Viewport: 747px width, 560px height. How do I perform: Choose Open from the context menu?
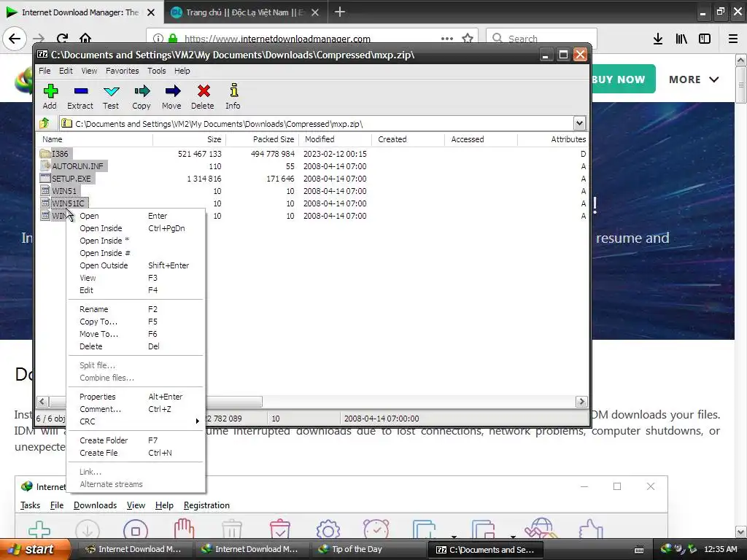[x=136, y=216]
